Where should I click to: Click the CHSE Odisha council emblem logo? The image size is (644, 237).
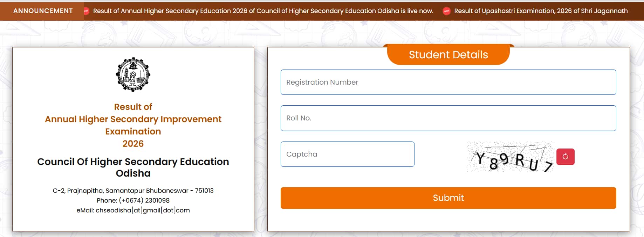(133, 74)
